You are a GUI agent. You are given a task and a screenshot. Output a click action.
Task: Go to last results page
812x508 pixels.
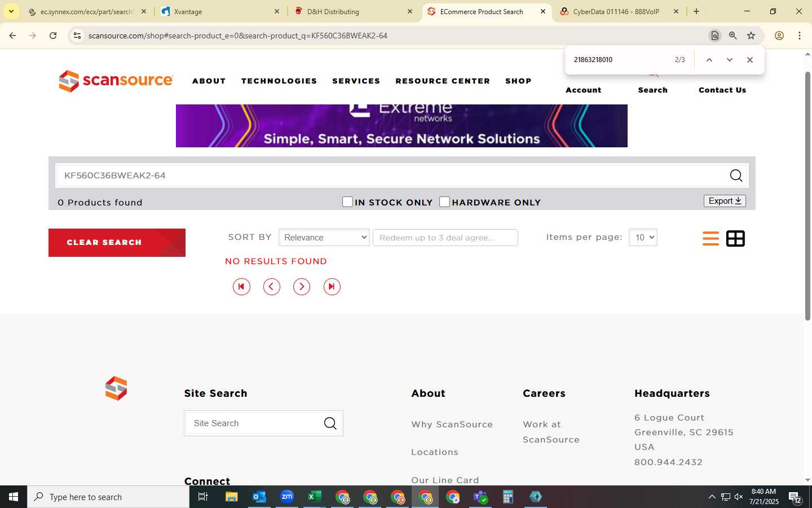pos(332,287)
